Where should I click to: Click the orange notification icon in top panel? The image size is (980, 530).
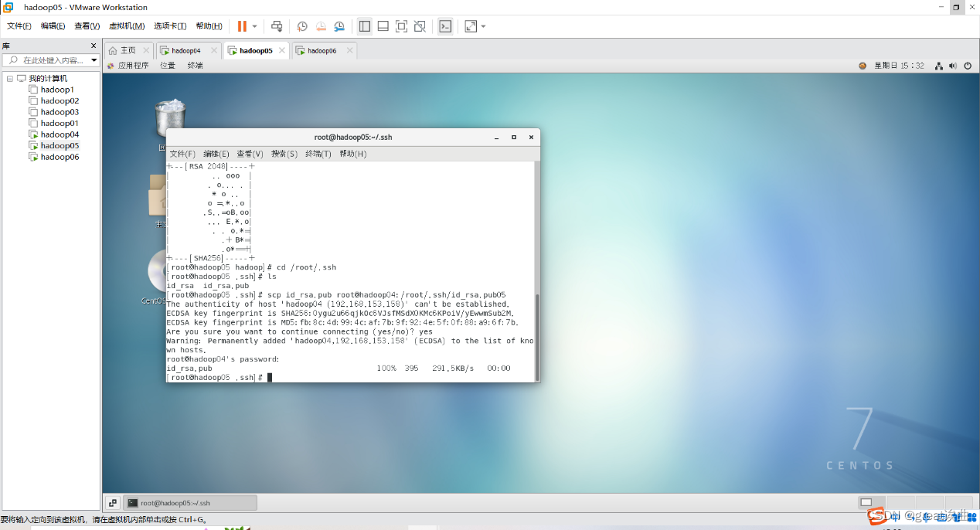coord(863,66)
